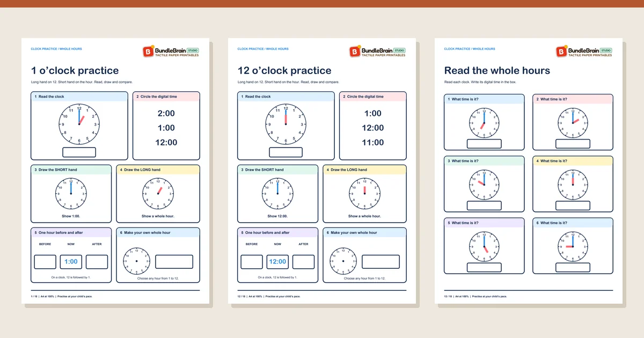Click 'CLOCK PRACTICE / WHOLE HOURS' header on the 1 o'clock page
This screenshot has width=644, height=338.
(56, 49)
